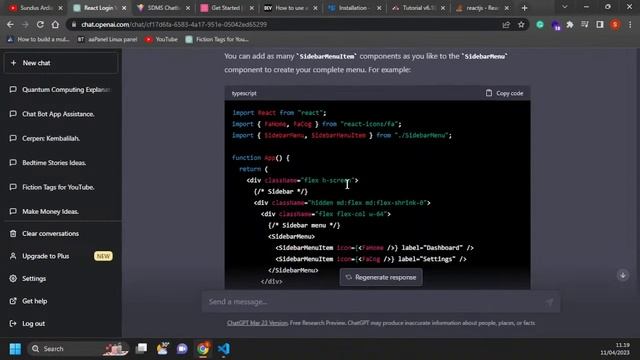Viewport: 640px width, 360px height.
Task: Open Google Chrome from the taskbar
Action: pos(202,349)
